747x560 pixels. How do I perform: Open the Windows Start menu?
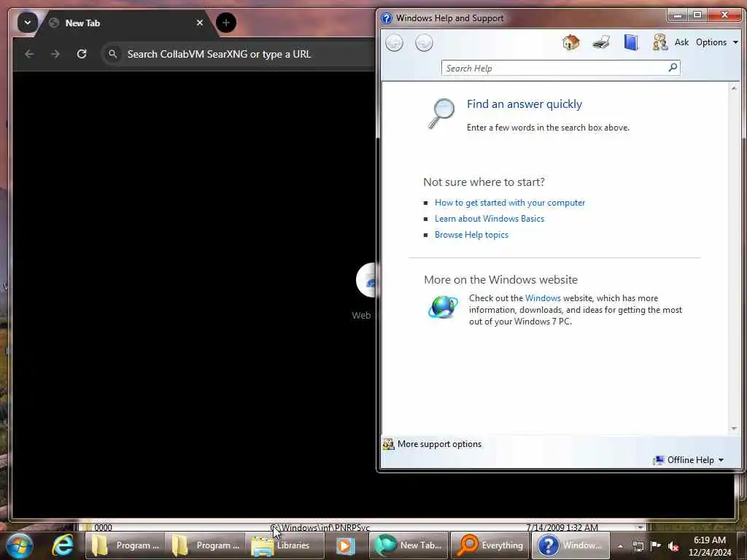(19, 545)
